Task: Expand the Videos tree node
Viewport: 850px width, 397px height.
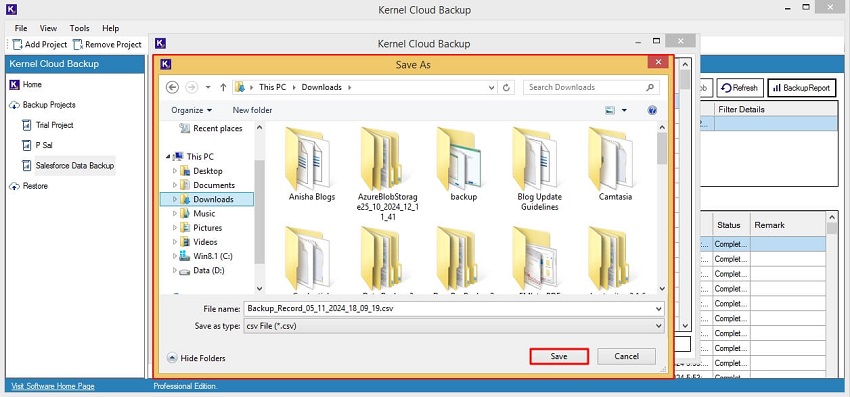Action: coord(175,242)
